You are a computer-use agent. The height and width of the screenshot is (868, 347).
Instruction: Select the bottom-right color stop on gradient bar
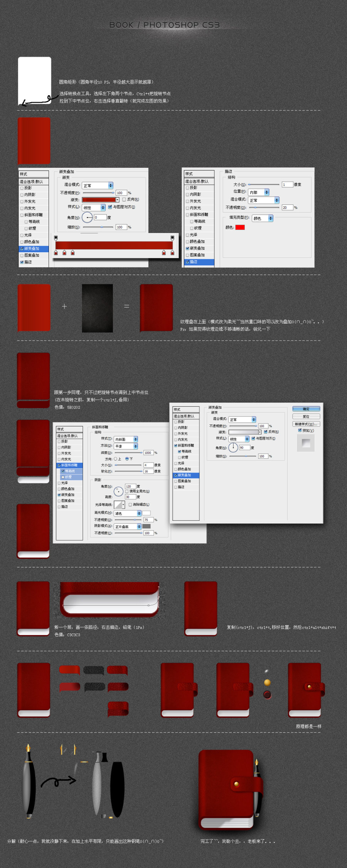click(172, 253)
